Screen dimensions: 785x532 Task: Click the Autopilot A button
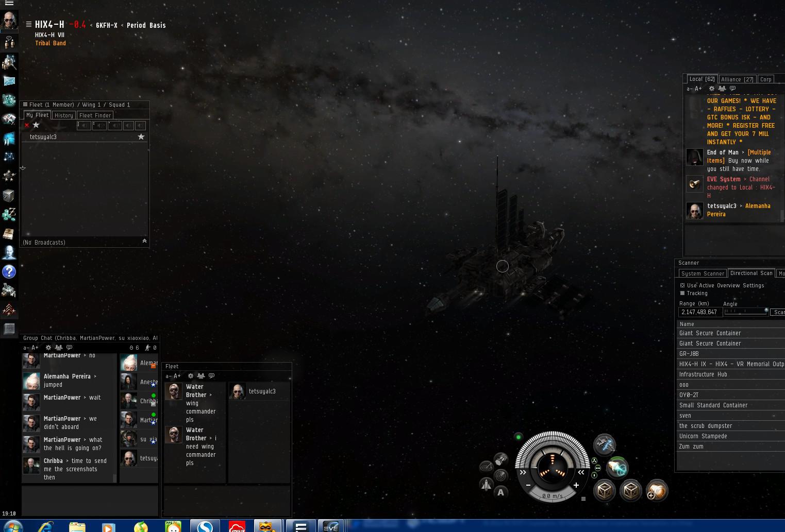(500, 492)
